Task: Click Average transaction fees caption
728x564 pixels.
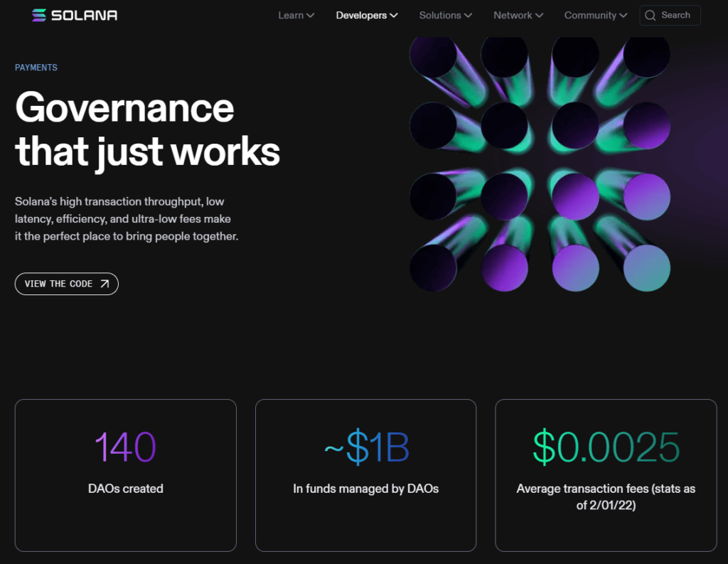Action: pos(606,497)
